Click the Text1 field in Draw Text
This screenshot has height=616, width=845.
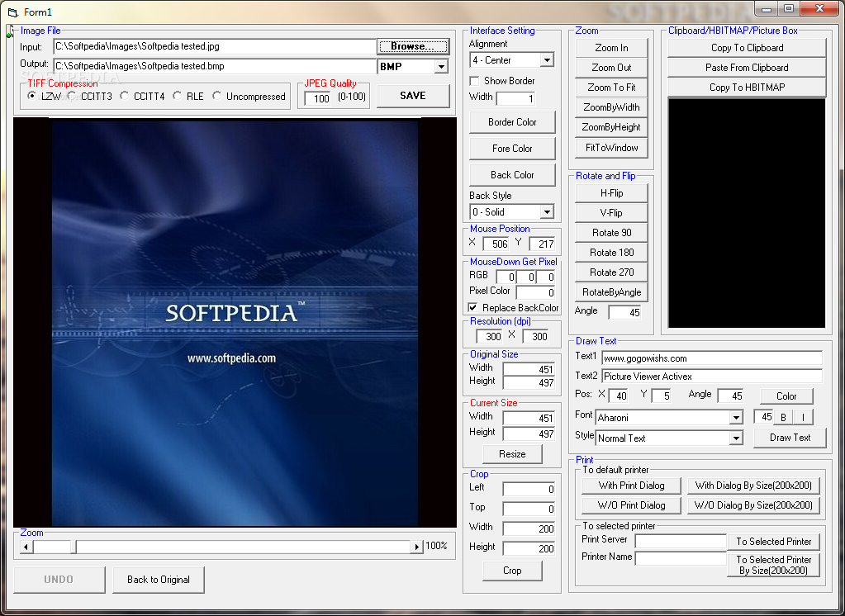click(x=712, y=358)
